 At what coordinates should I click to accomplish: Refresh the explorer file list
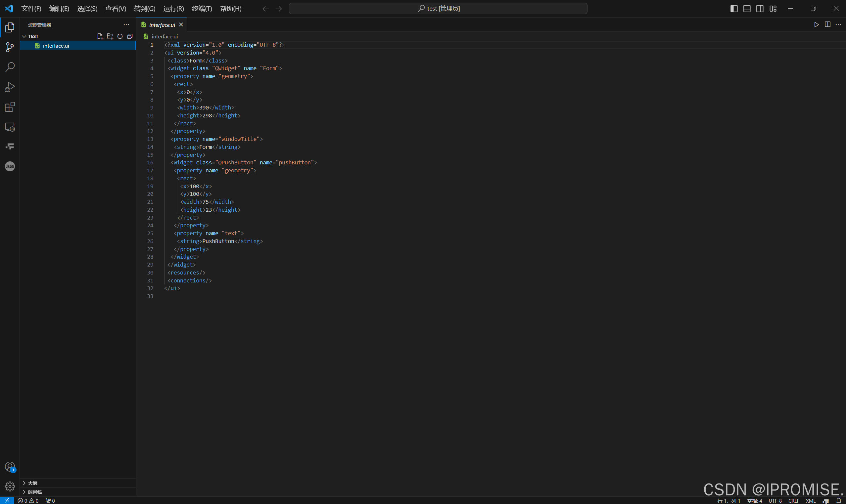(x=120, y=36)
